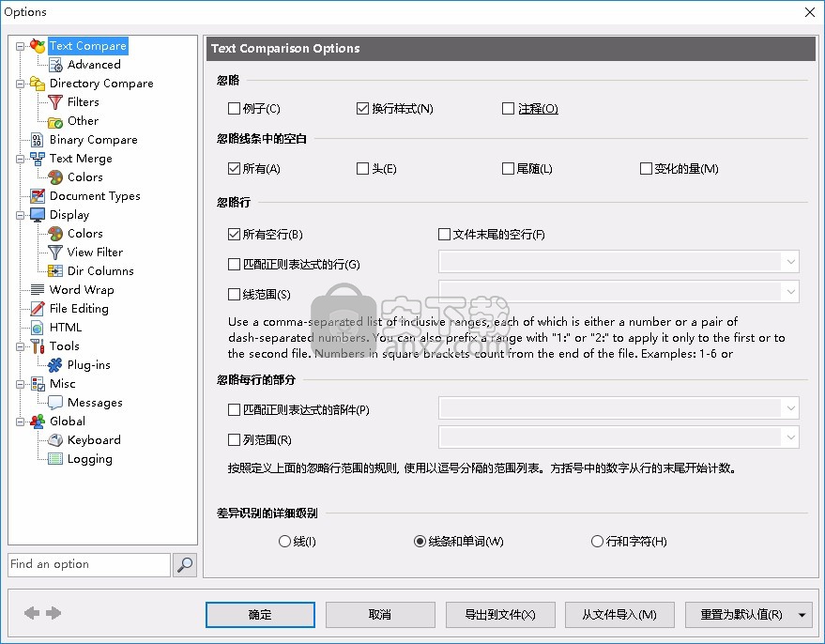Click the Text Compare apple icon

coord(38,46)
